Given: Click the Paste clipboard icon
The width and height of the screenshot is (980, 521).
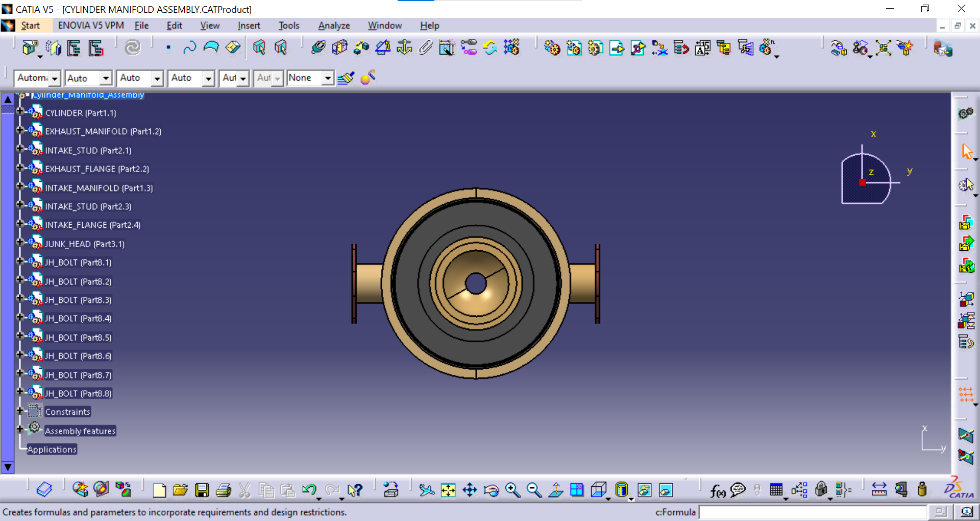Looking at the screenshot, I should pos(288,490).
